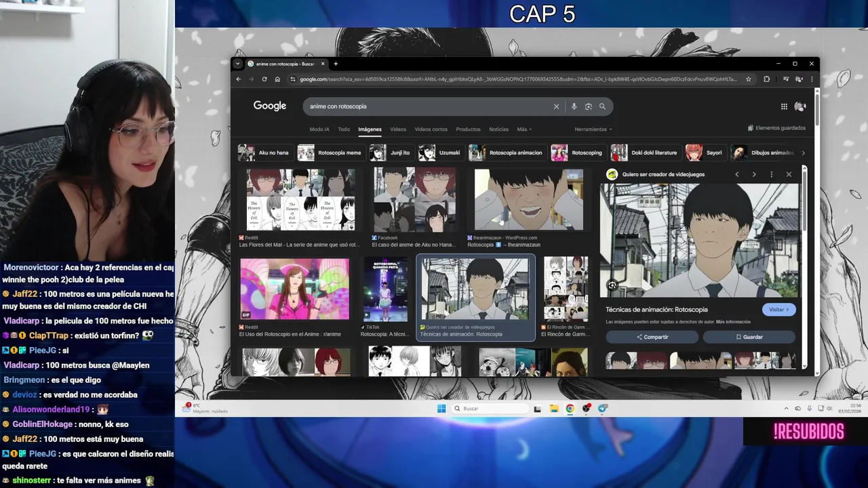Click the magnifier search button
Viewport: 868px width, 488px height.
pos(602,106)
